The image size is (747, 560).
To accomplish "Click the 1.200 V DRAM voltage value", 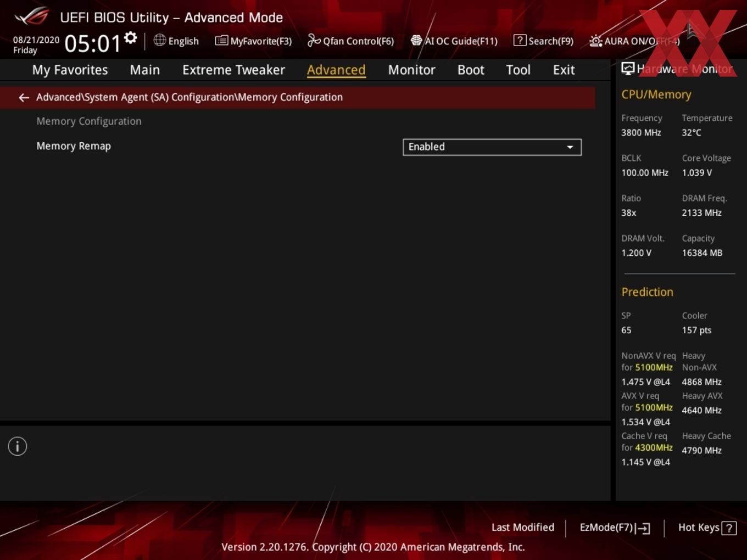I will click(x=637, y=253).
